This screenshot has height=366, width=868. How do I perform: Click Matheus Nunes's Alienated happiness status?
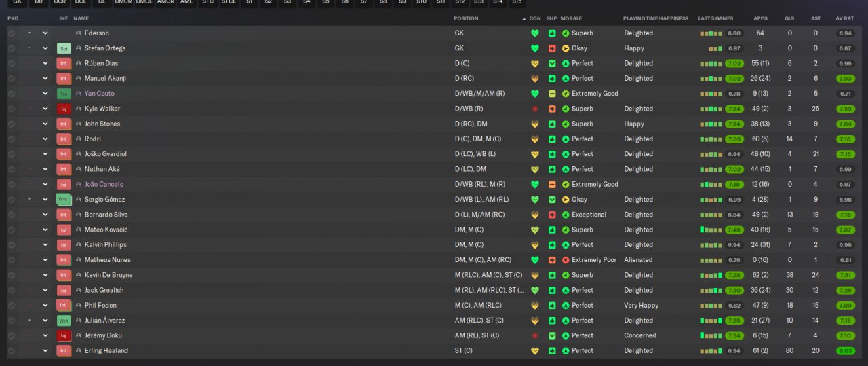(638, 260)
